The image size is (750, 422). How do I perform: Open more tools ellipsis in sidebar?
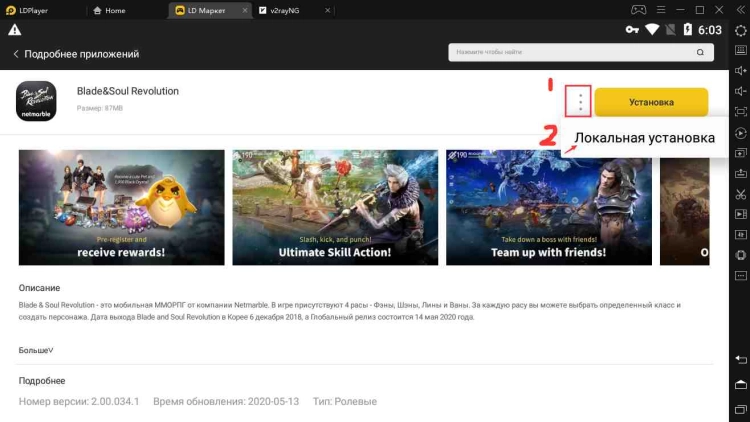(x=740, y=276)
